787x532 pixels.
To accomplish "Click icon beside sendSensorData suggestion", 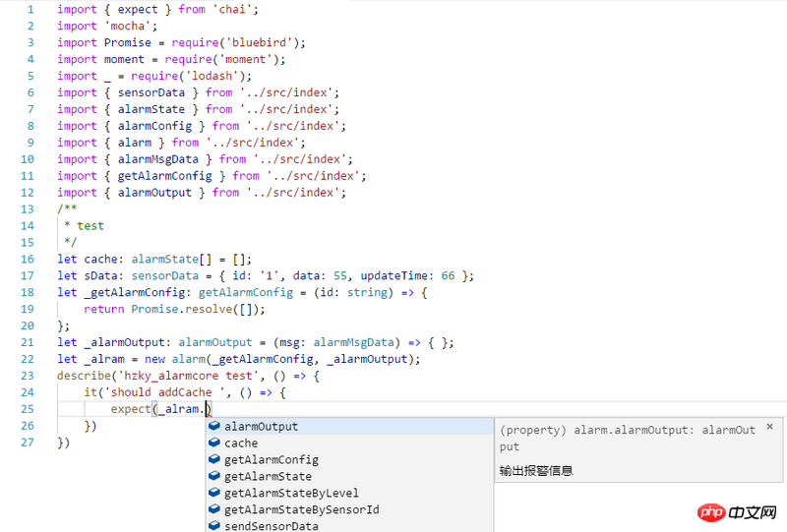I will tap(214, 525).
